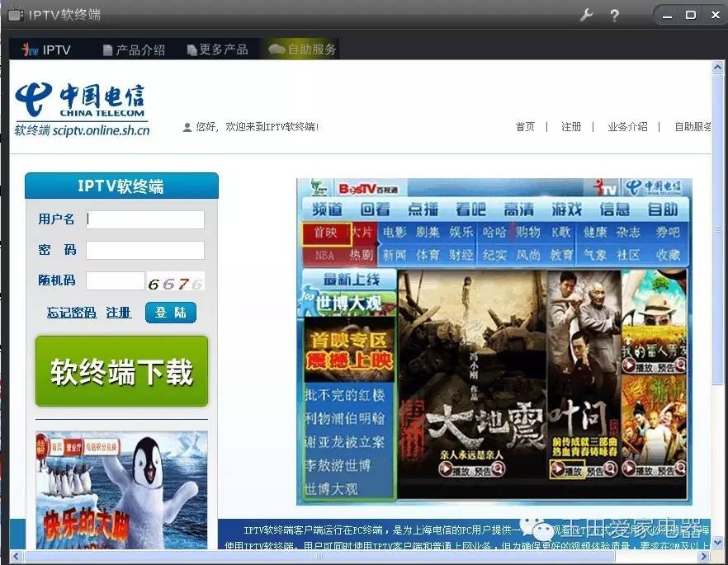Select the 剧集 category

pyautogui.click(x=428, y=232)
